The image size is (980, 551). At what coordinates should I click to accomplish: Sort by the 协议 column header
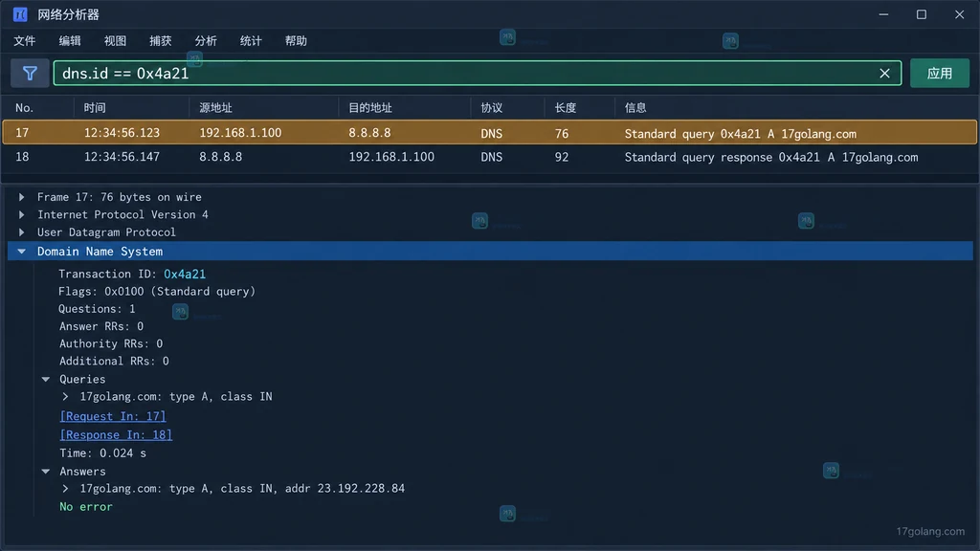click(x=491, y=108)
